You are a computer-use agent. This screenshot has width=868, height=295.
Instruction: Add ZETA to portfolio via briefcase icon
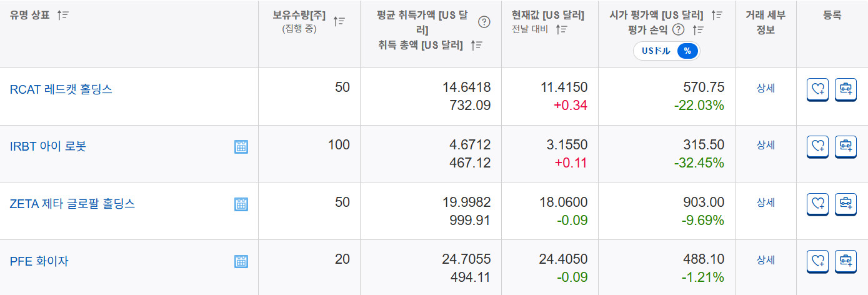846,204
